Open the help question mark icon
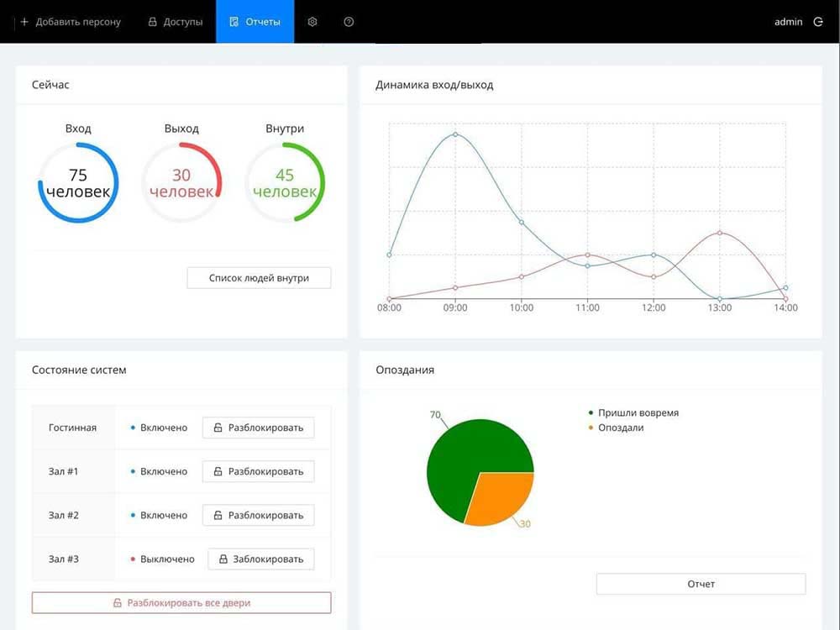 (349, 22)
